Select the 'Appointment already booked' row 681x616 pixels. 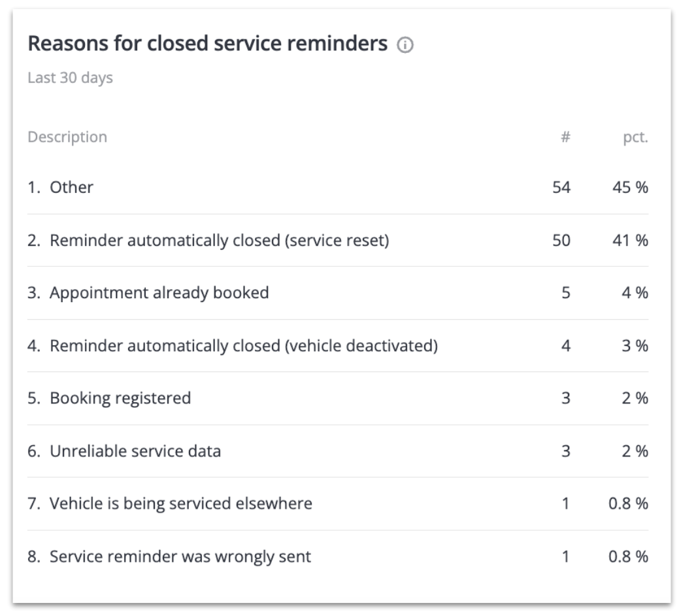pos(159,293)
